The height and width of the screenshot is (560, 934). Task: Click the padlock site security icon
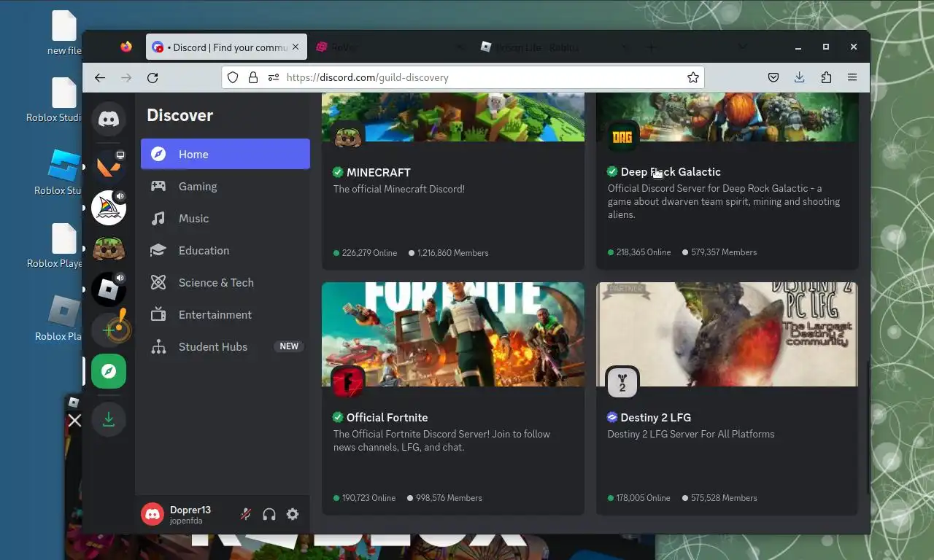pos(253,77)
